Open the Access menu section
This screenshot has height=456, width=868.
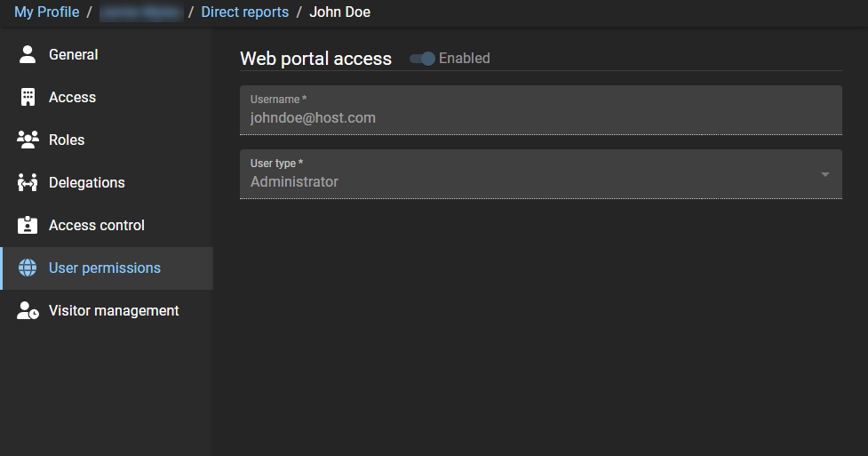[x=107, y=97]
